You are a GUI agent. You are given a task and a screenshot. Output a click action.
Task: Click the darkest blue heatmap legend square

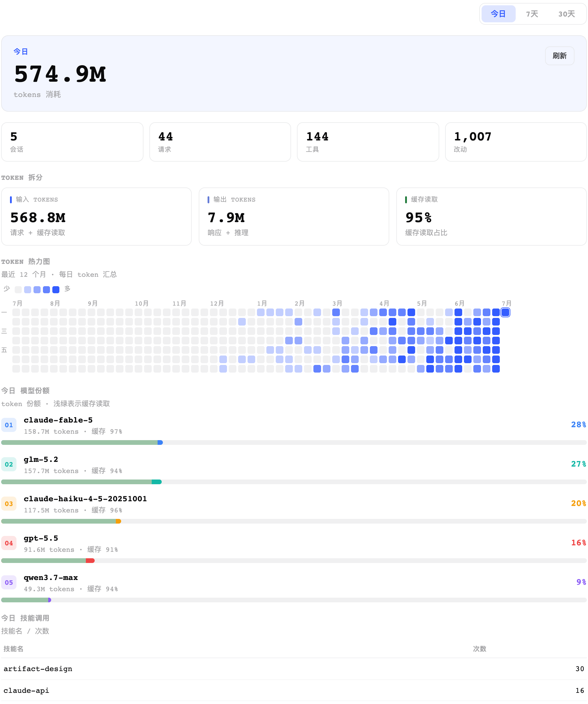click(56, 290)
